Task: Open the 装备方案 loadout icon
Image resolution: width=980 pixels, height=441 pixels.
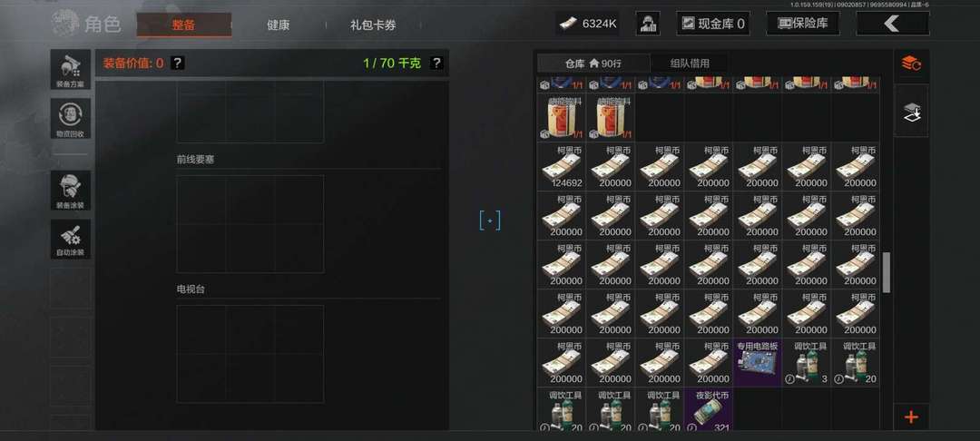Action: click(70, 69)
